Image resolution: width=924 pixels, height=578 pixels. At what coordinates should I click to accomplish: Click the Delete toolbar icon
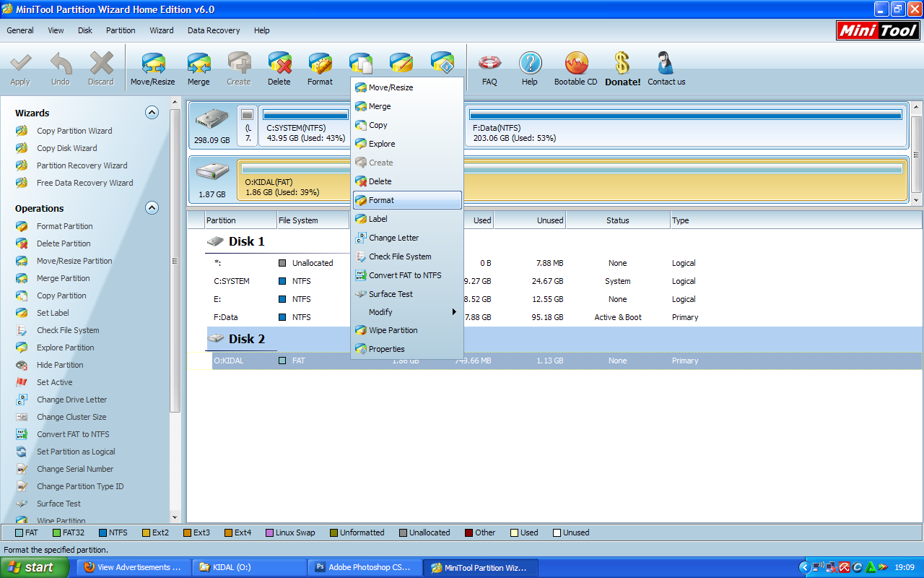(279, 64)
